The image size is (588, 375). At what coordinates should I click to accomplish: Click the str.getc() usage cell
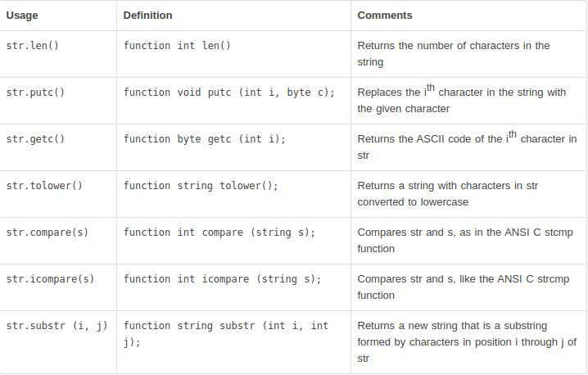pos(35,139)
